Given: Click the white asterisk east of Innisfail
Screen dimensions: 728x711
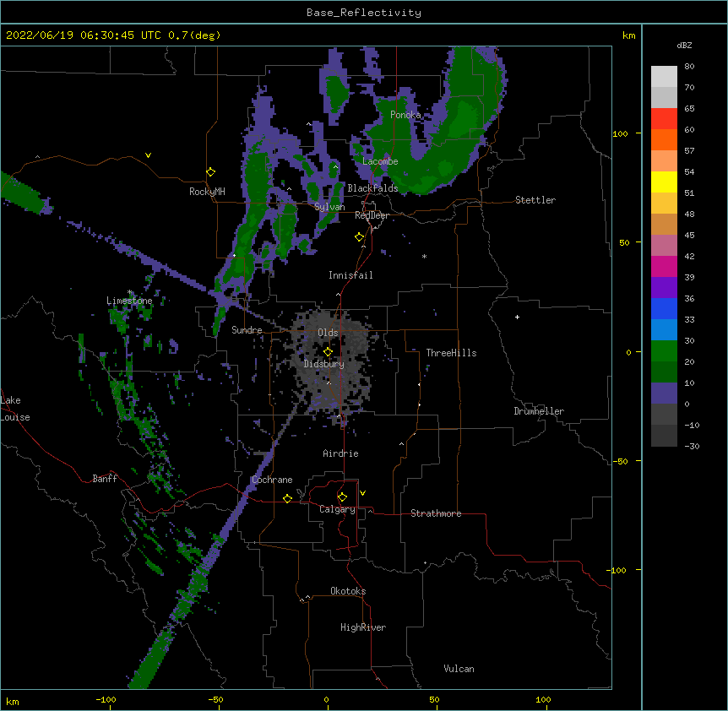Looking at the screenshot, I should click(424, 257).
